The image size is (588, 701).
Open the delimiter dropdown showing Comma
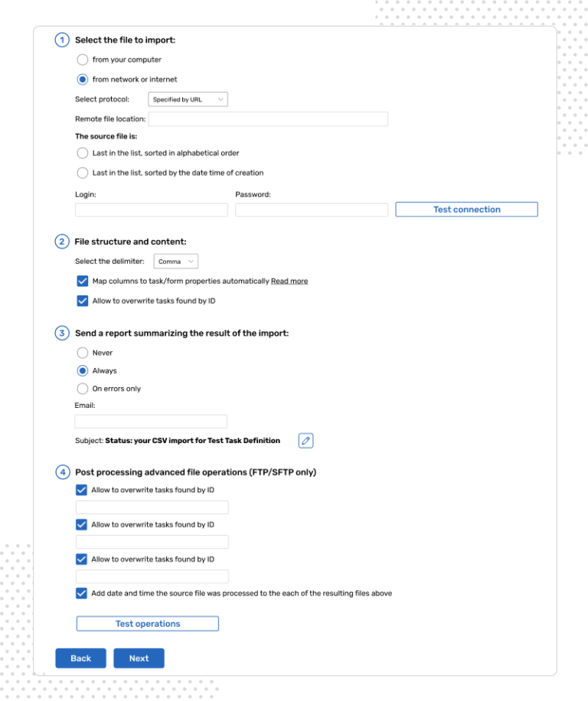click(175, 261)
